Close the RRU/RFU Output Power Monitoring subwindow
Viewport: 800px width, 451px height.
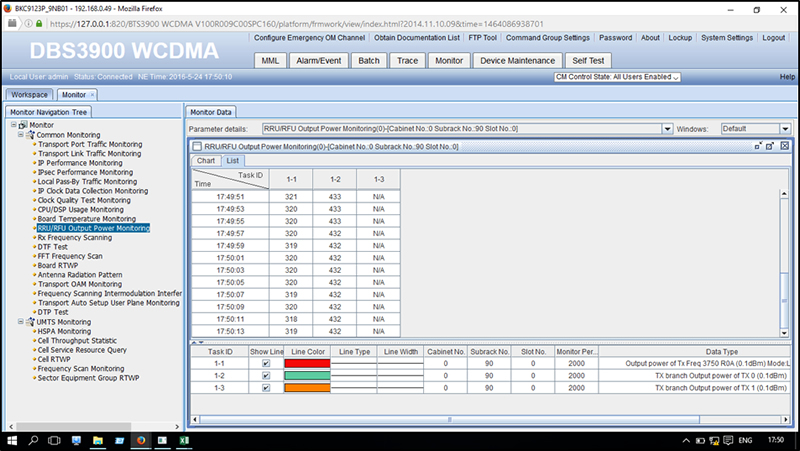tap(785, 146)
